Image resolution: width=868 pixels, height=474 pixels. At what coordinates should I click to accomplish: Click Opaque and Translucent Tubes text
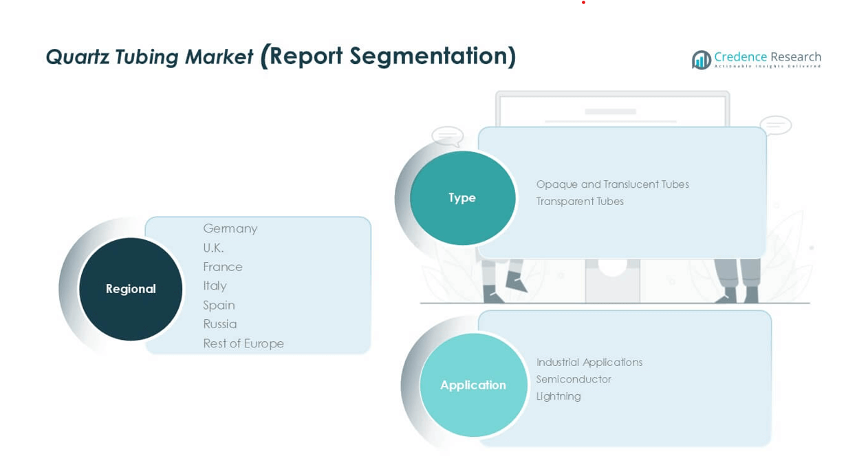point(612,184)
